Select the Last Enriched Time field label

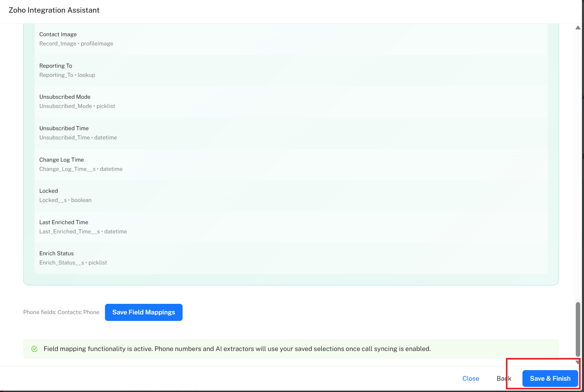coord(64,222)
